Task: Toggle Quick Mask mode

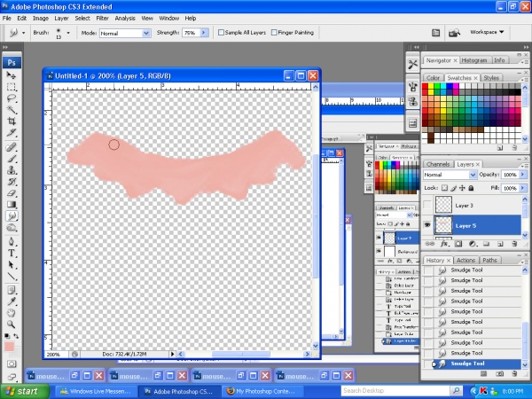Action: pyautogui.click(x=12, y=364)
